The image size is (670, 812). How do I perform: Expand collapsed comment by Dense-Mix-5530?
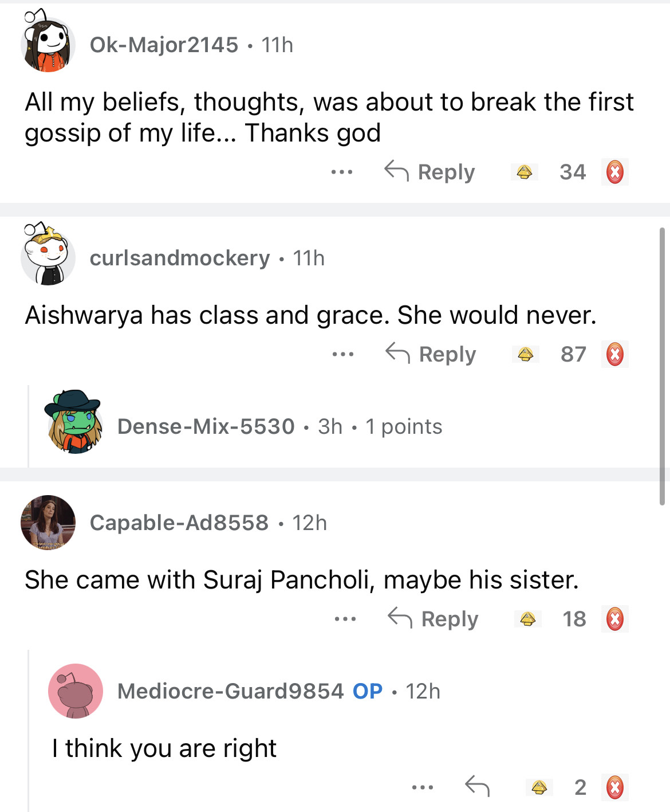(279, 426)
